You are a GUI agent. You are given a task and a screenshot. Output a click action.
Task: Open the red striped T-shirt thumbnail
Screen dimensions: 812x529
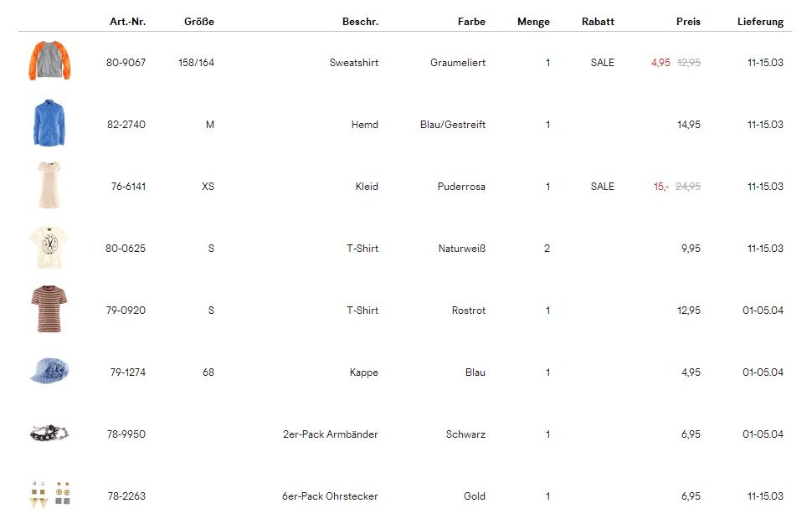pos(49,310)
